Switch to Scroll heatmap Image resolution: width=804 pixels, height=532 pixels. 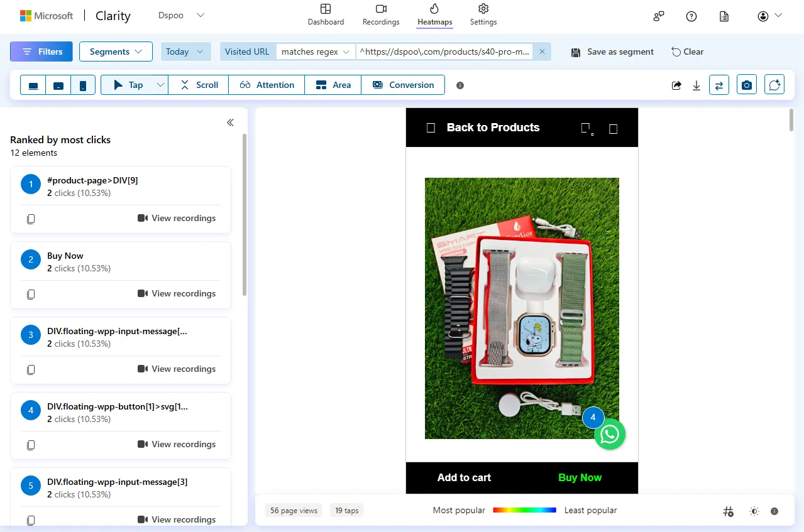[199, 85]
